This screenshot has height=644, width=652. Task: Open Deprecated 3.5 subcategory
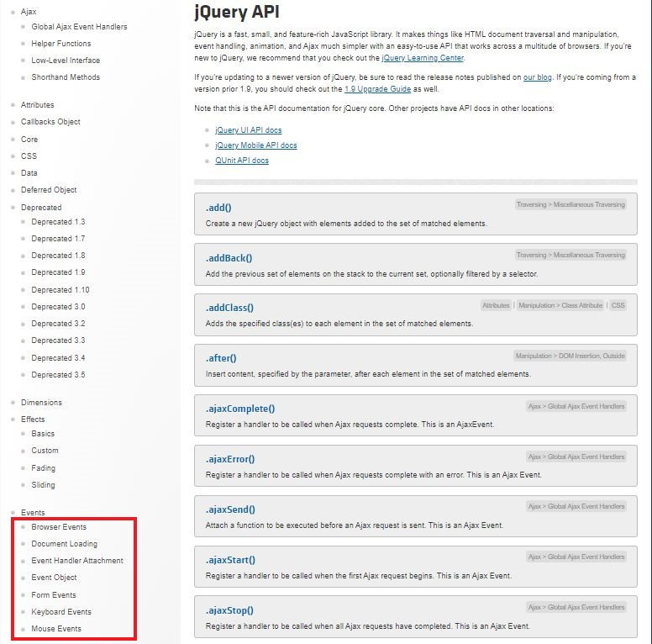[x=58, y=375]
